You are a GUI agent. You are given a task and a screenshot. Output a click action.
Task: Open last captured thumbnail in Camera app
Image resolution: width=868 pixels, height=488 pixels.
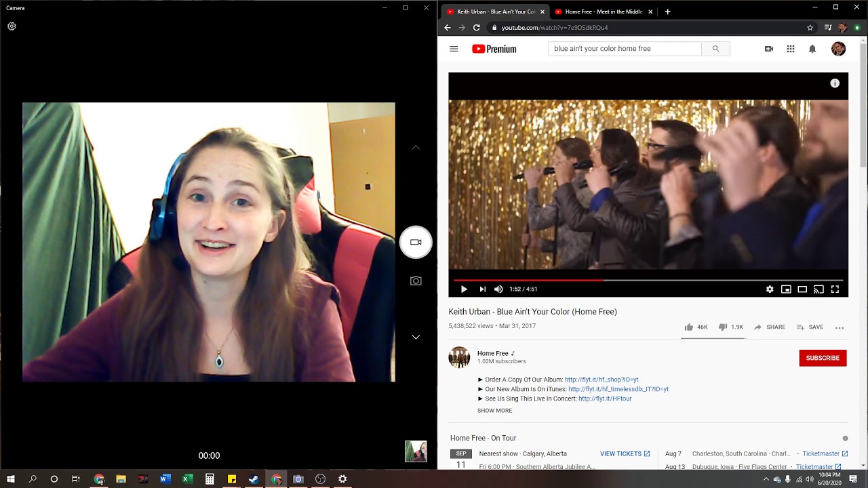click(x=416, y=451)
